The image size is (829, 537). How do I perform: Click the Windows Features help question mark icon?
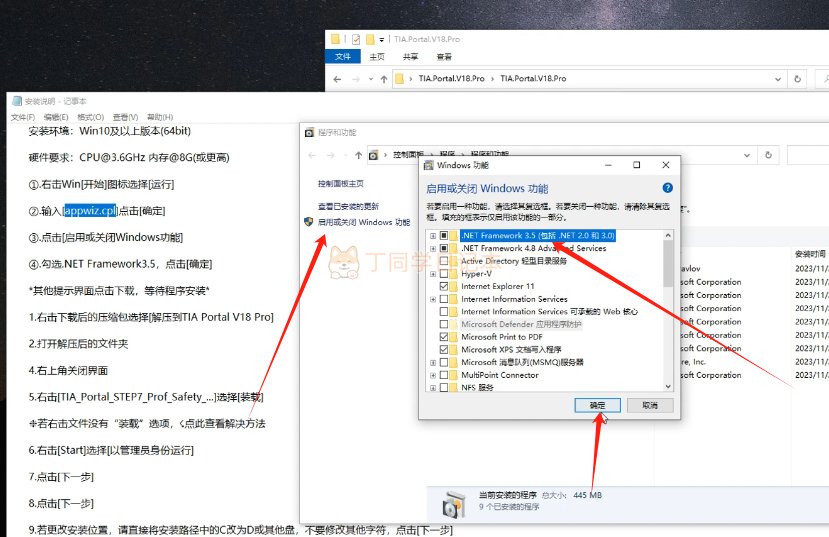[x=667, y=188]
